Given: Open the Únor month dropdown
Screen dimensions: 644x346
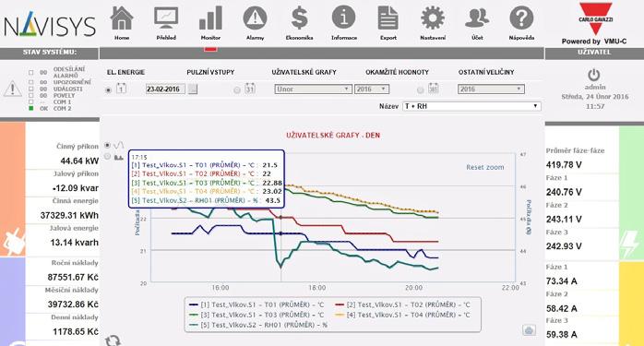Looking at the screenshot, I should point(313,89).
